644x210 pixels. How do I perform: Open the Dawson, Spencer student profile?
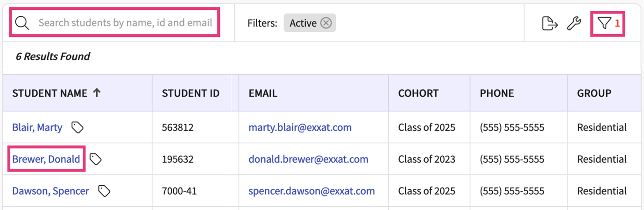coord(50,191)
